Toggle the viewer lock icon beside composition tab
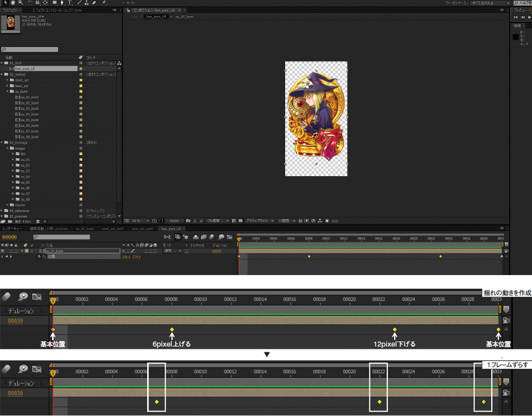This screenshot has height=416, width=532. pos(128,10)
